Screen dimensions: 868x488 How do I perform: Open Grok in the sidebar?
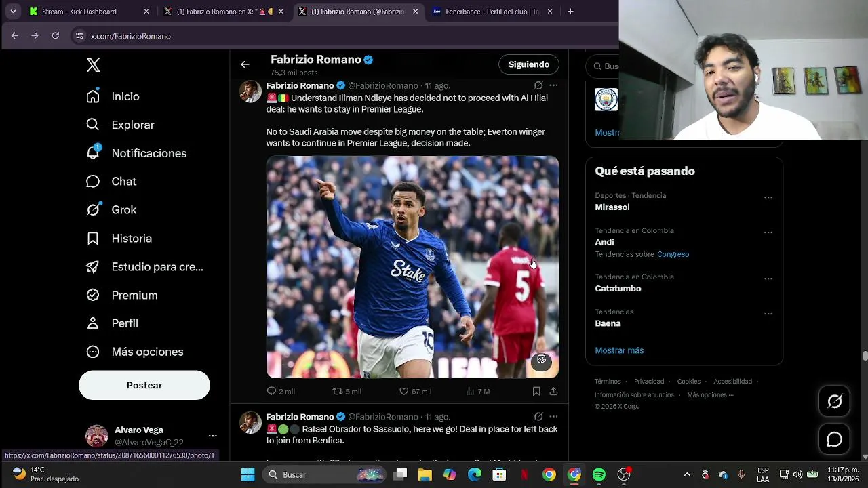point(112,210)
